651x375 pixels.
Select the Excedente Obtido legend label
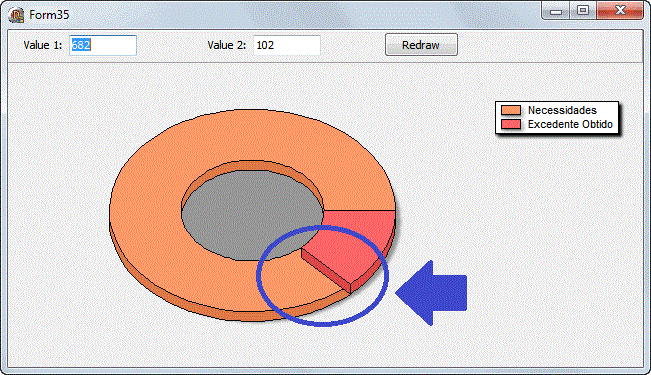tap(570, 124)
